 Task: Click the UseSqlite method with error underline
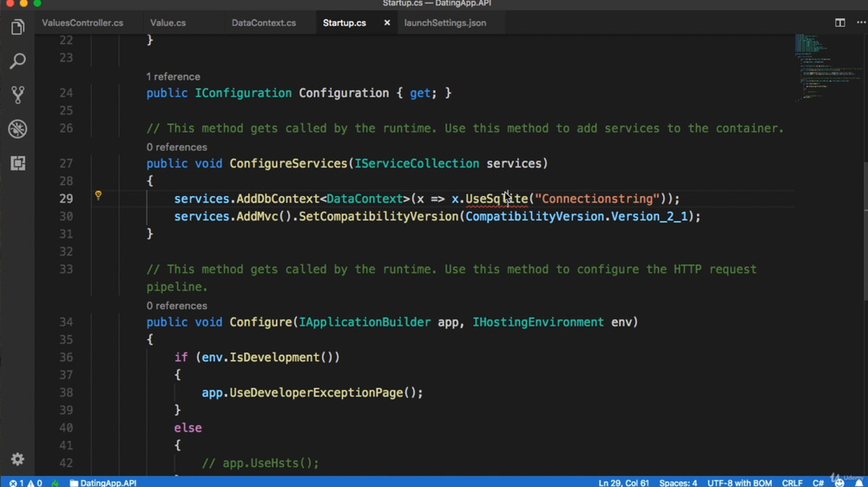coord(496,199)
